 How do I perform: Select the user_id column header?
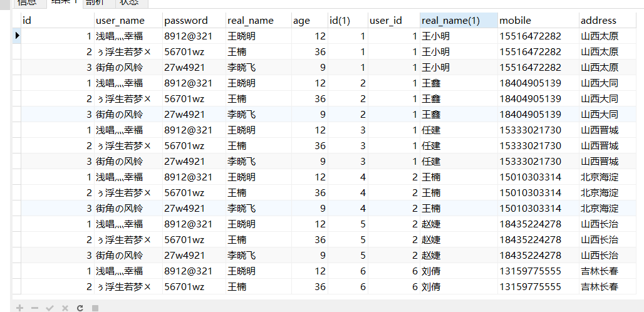(394, 21)
